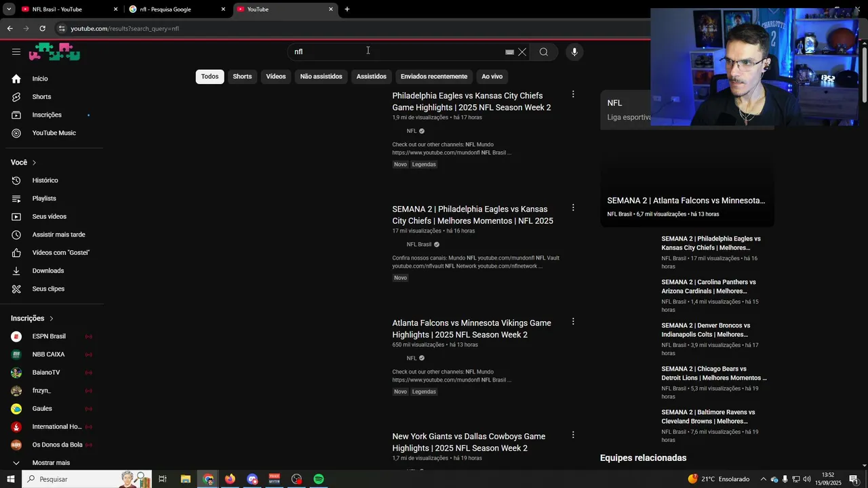Select the Enviados recentemente filter chip
The height and width of the screenshot is (488, 868).
(x=434, y=77)
